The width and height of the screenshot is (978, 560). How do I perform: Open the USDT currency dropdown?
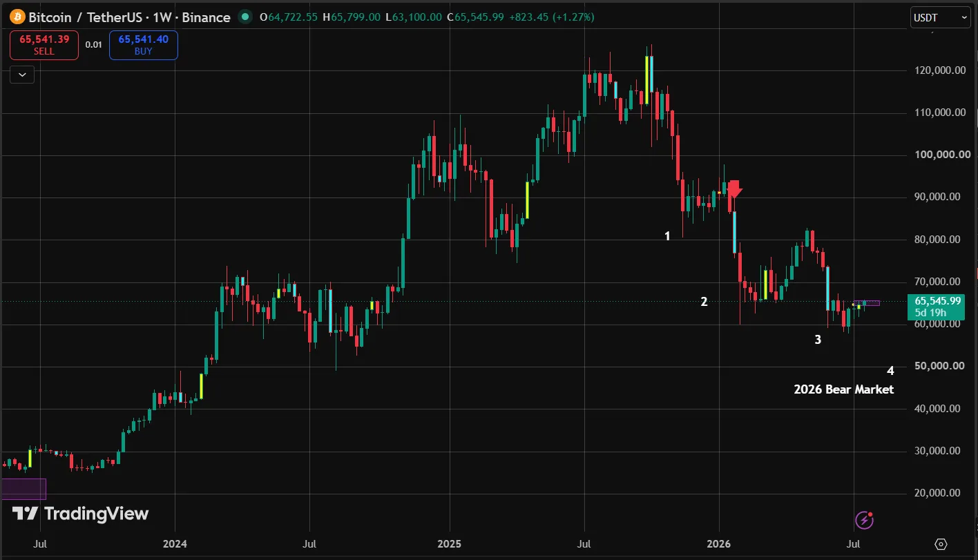tap(941, 18)
